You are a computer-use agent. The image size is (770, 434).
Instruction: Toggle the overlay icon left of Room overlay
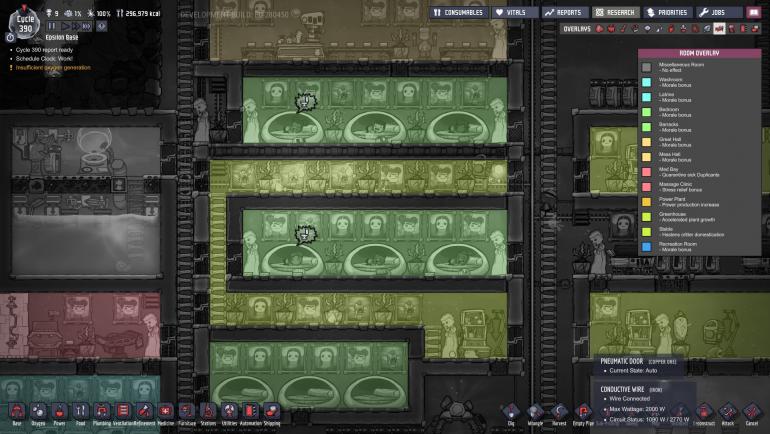click(707, 29)
